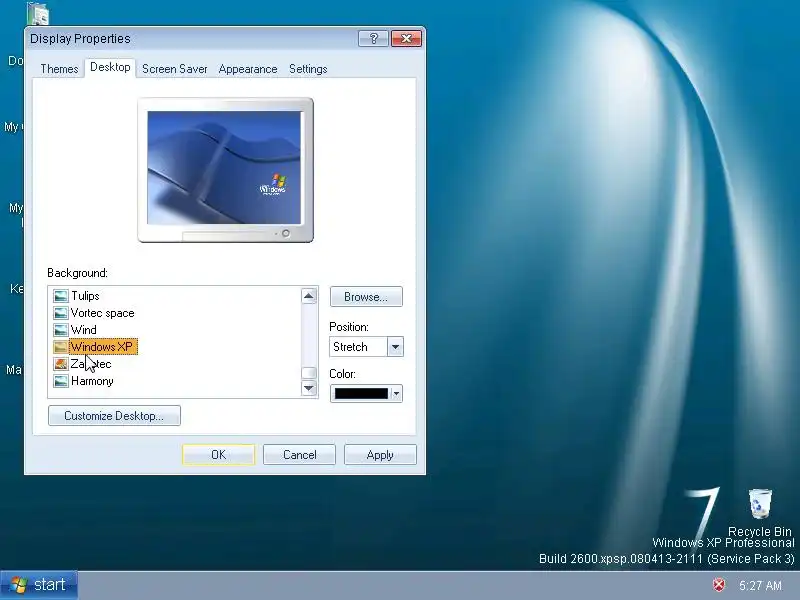The width and height of the screenshot is (800, 600).
Task: Click the help question mark button
Action: point(373,38)
